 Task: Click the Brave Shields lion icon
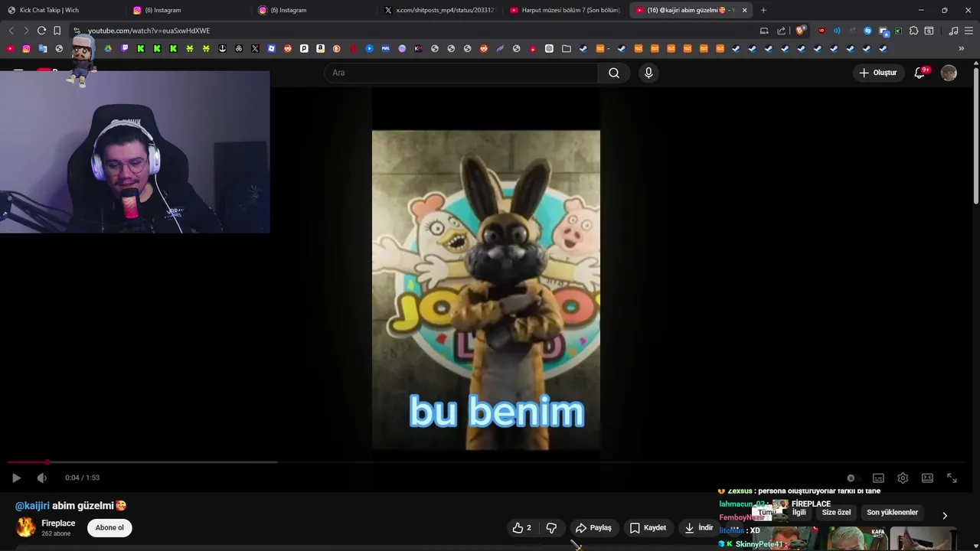800,31
